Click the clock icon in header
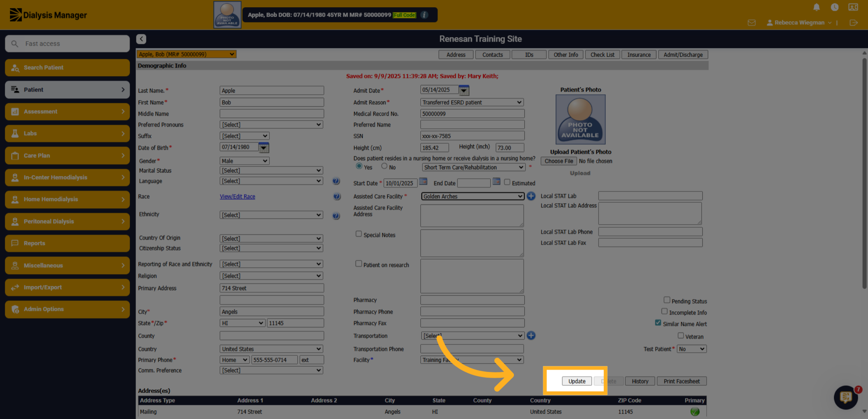Screen dimensions: 868x419 [834, 7]
